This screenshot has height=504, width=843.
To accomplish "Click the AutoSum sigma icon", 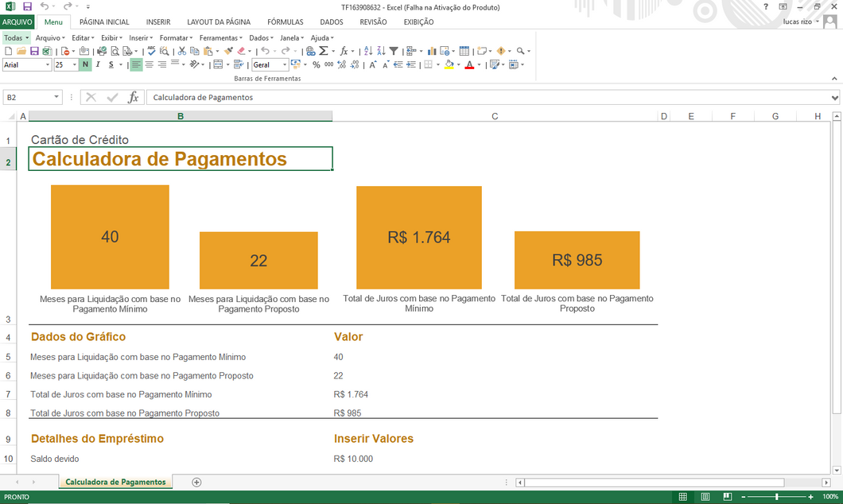I will point(323,51).
